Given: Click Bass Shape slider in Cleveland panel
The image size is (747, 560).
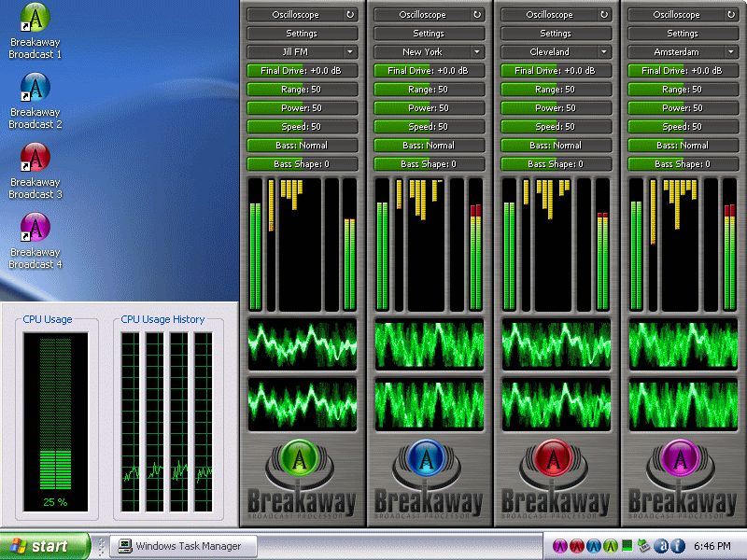Looking at the screenshot, I should [556, 164].
